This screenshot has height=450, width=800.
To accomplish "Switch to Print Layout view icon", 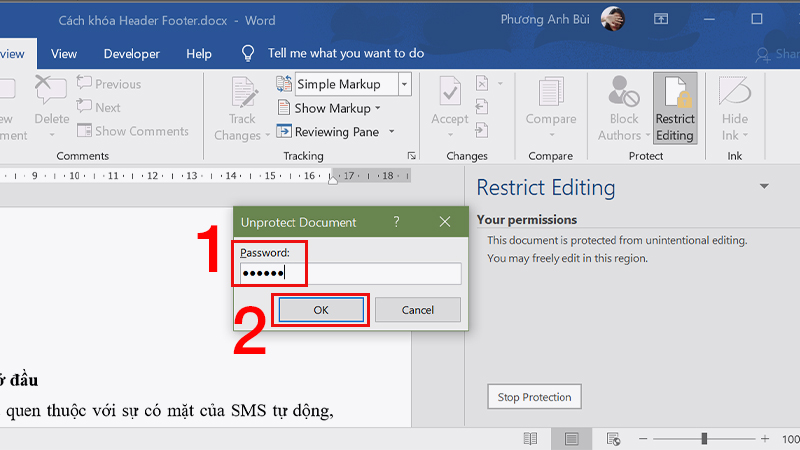I will click(571, 439).
